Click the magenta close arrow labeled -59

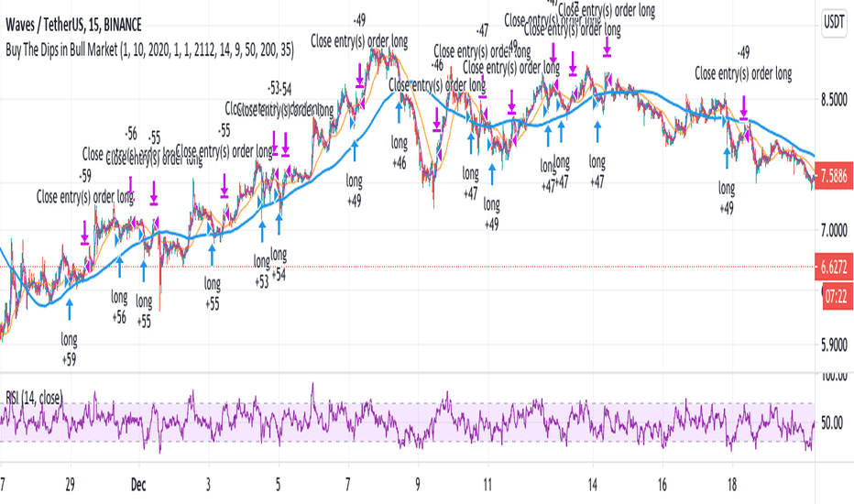(x=85, y=233)
